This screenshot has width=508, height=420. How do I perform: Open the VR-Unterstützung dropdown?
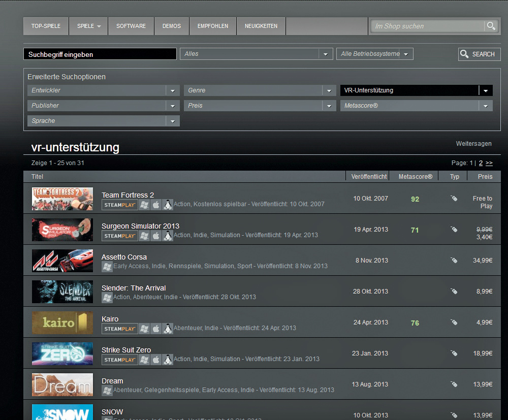(x=417, y=90)
